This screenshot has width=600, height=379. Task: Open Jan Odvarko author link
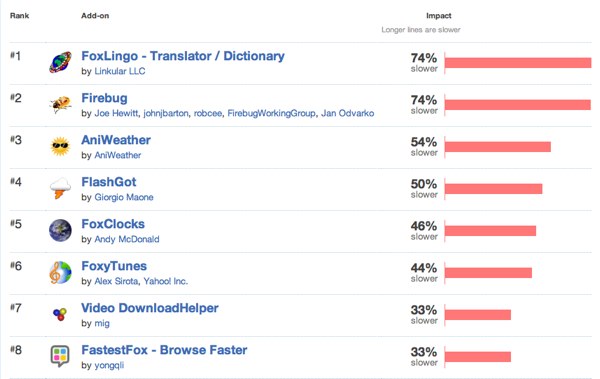(x=347, y=113)
